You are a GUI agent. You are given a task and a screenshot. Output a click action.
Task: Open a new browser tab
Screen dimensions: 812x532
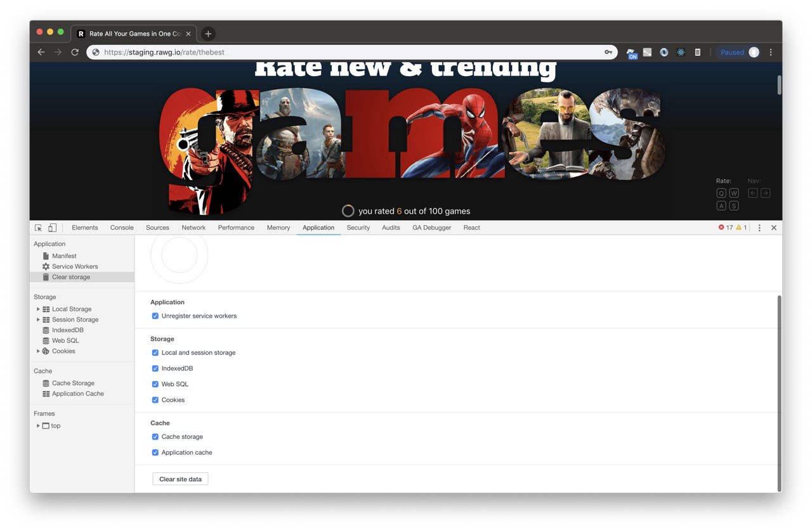click(208, 34)
